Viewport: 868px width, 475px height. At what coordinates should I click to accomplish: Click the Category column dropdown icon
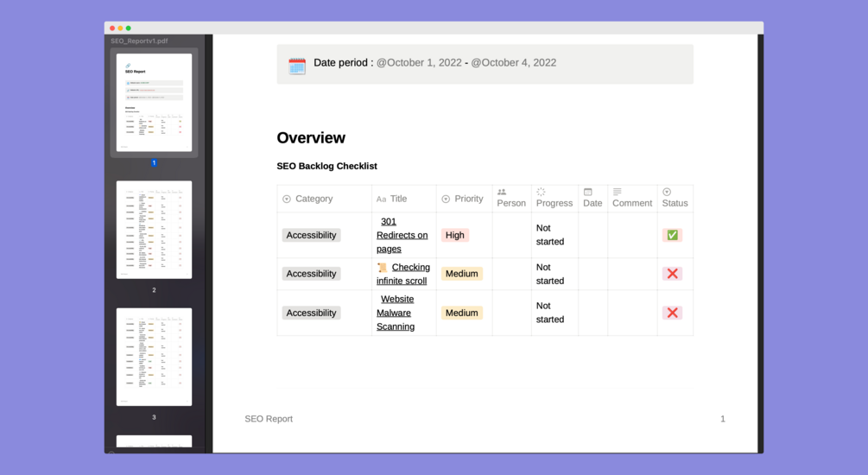coord(286,199)
